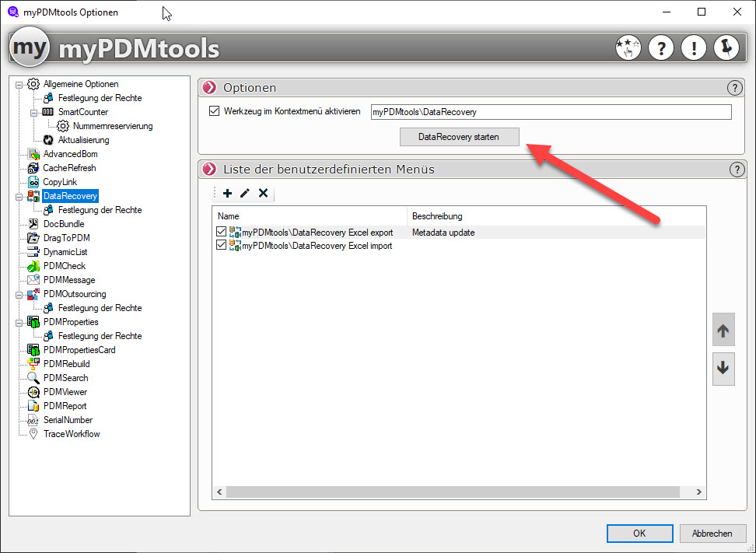
Task: Move selected menu entry up
Action: (x=723, y=330)
